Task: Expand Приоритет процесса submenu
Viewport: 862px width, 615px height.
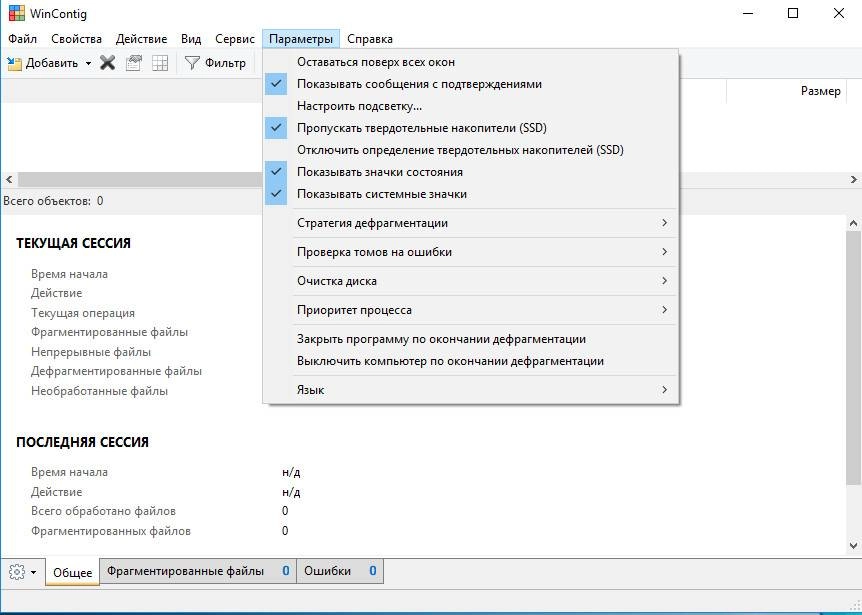Action: coord(471,310)
